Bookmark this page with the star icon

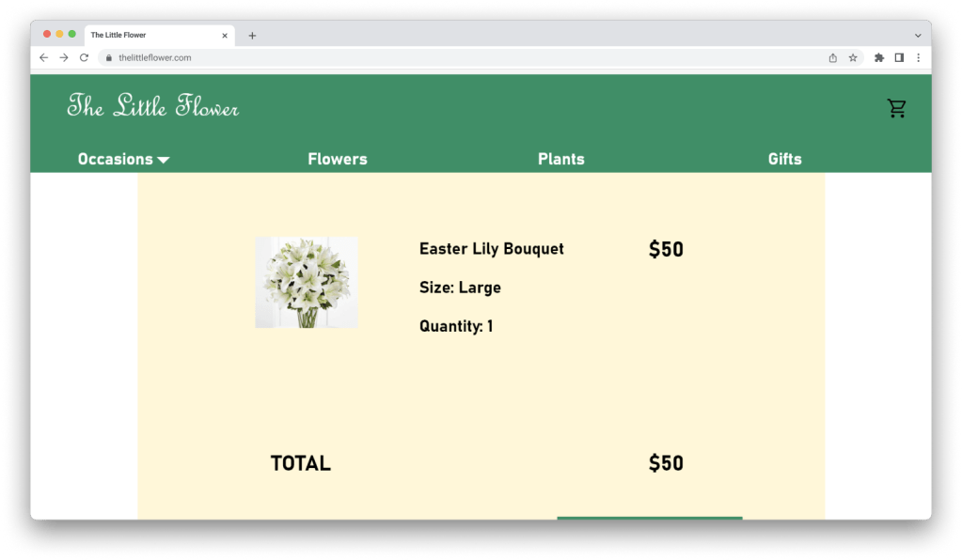click(x=853, y=57)
